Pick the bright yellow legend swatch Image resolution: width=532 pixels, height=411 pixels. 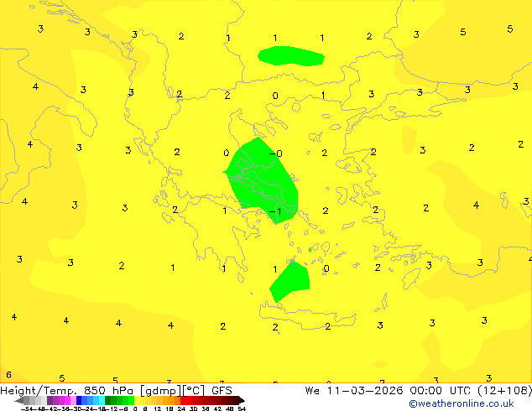tap(137, 400)
